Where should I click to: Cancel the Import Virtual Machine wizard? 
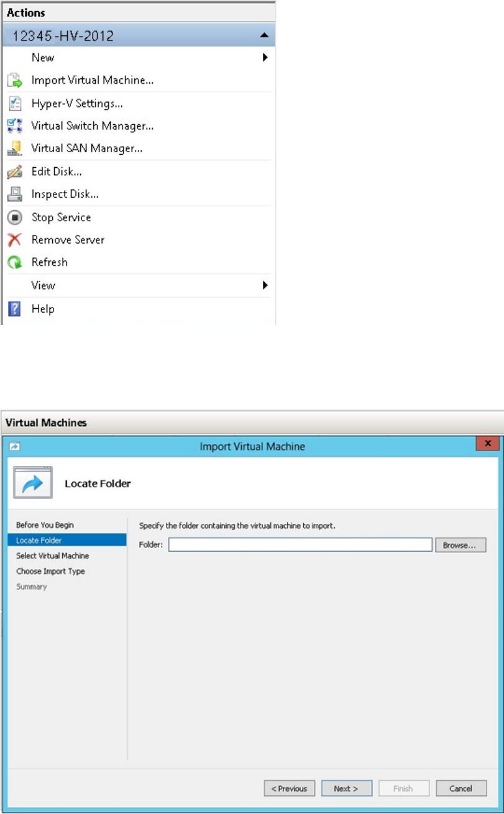[x=461, y=789]
